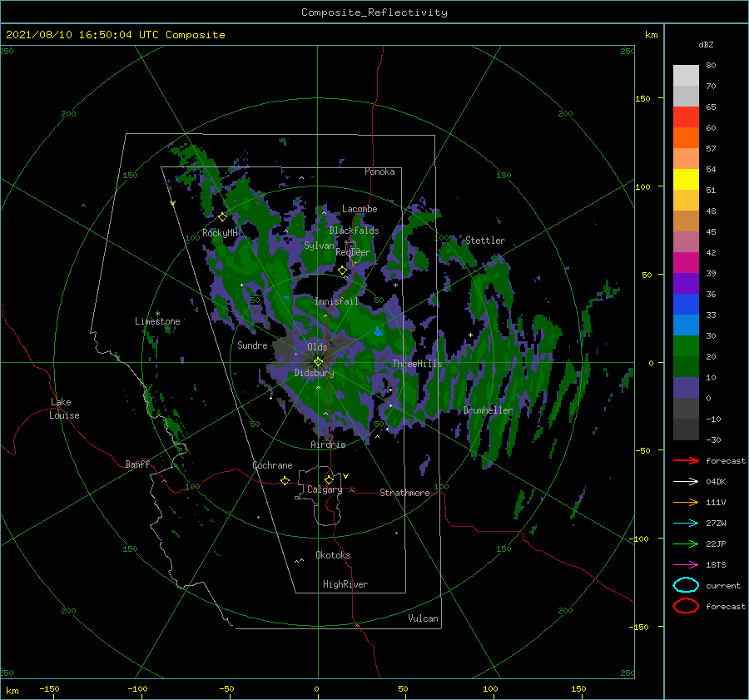This screenshot has height=700, width=749.
Task: Click the red 65-60 dBZ swatch
Action: (686, 117)
